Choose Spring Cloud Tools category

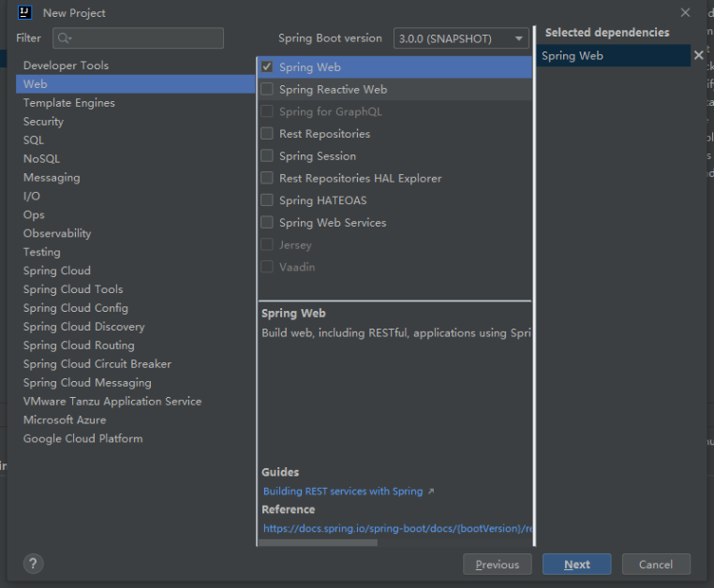pyautogui.click(x=135, y=289)
